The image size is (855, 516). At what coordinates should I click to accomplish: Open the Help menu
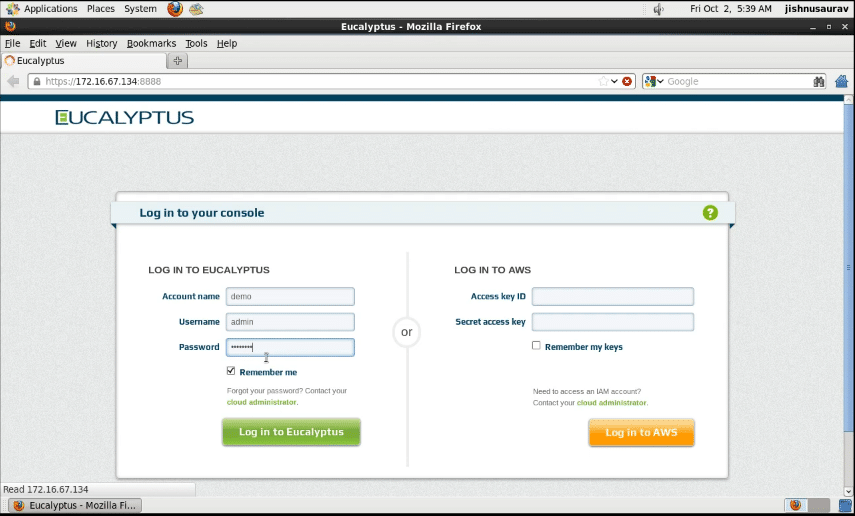coord(227,43)
